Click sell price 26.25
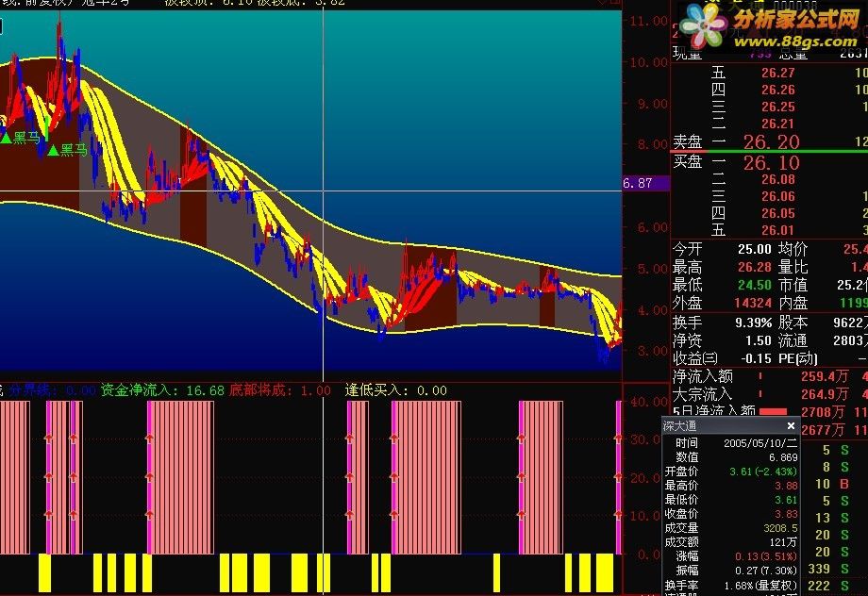 [x=777, y=107]
